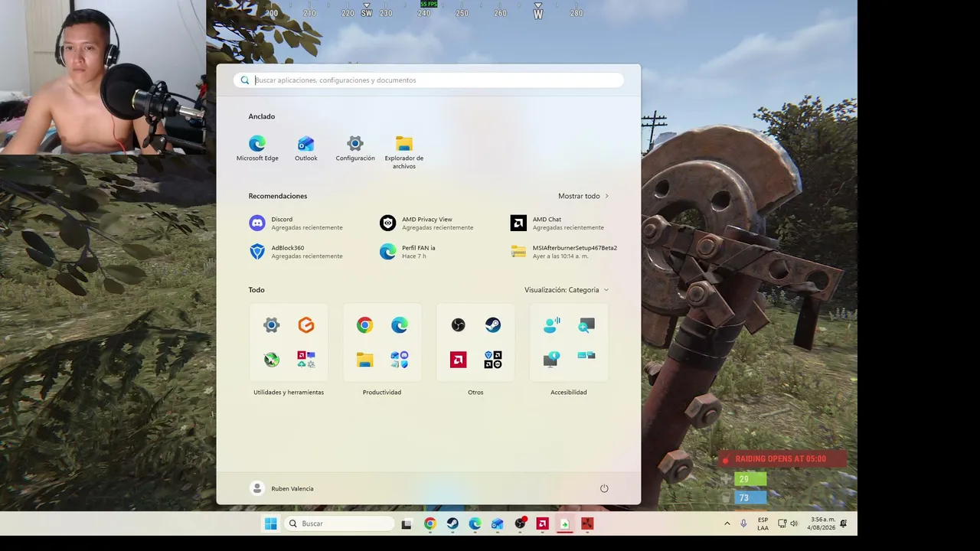The height and width of the screenshot is (551, 980).
Task: Expand the remaining apps in Utilidades y herramientas
Action: click(306, 359)
